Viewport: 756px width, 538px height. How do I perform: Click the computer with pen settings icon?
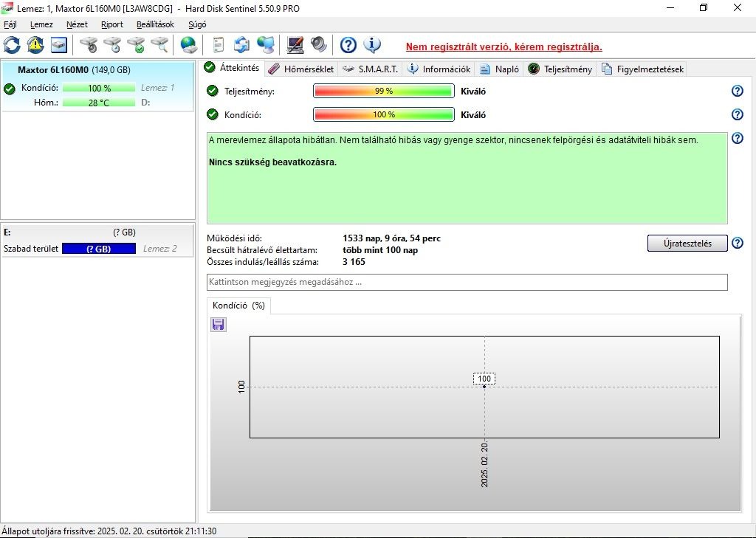point(295,45)
